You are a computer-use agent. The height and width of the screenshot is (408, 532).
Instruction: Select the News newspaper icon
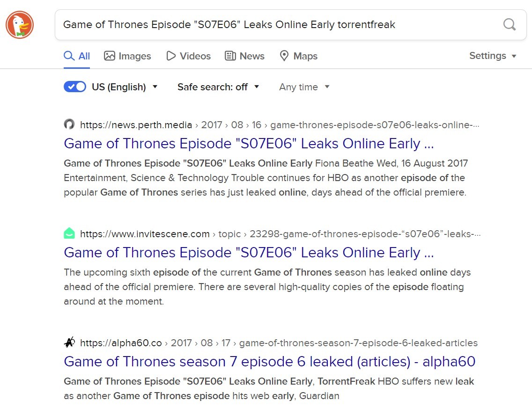(230, 56)
